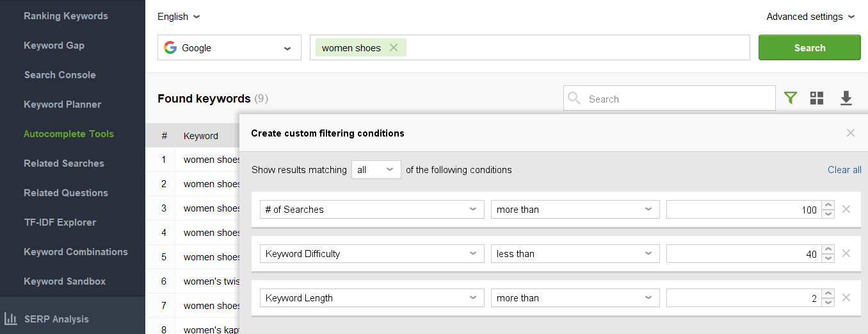The height and width of the screenshot is (334, 868).
Task: Open Keyword Sandbox in sidebar
Action: 65,281
